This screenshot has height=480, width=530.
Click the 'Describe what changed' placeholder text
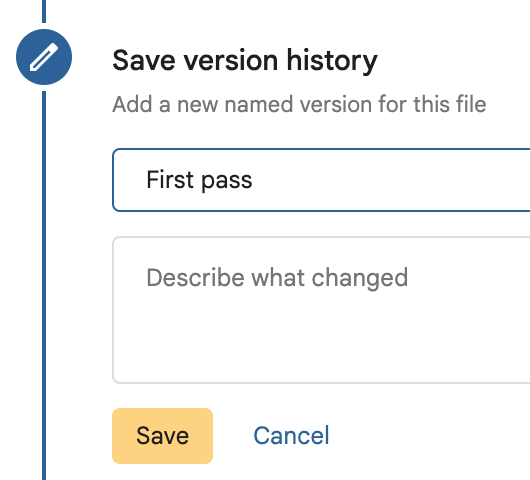pyautogui.click(x=277, y=278)
